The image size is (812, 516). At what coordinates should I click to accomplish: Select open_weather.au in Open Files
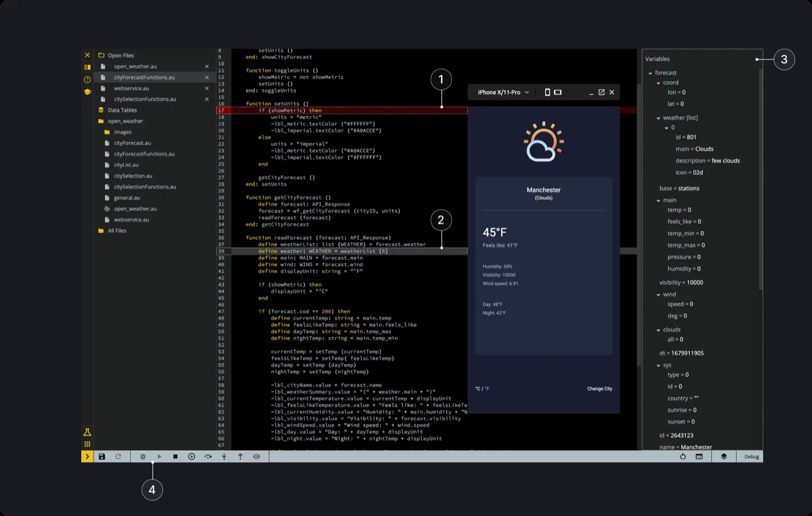coord(135,67)
